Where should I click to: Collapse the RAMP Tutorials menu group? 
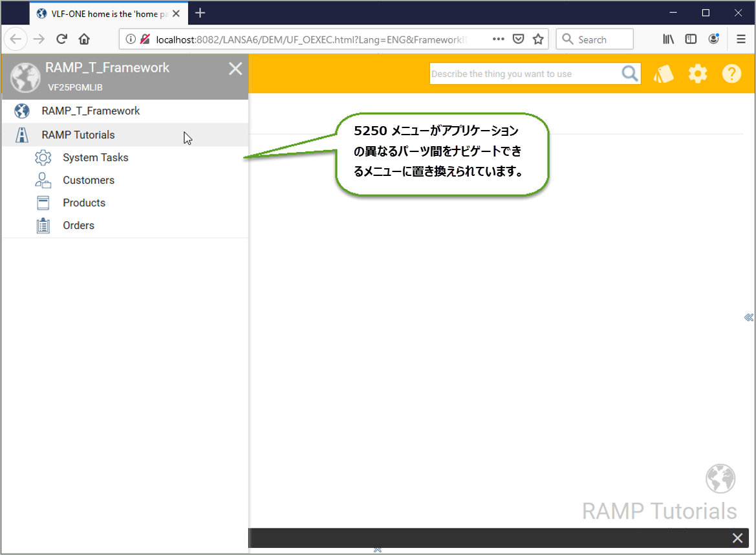point(125,135)
